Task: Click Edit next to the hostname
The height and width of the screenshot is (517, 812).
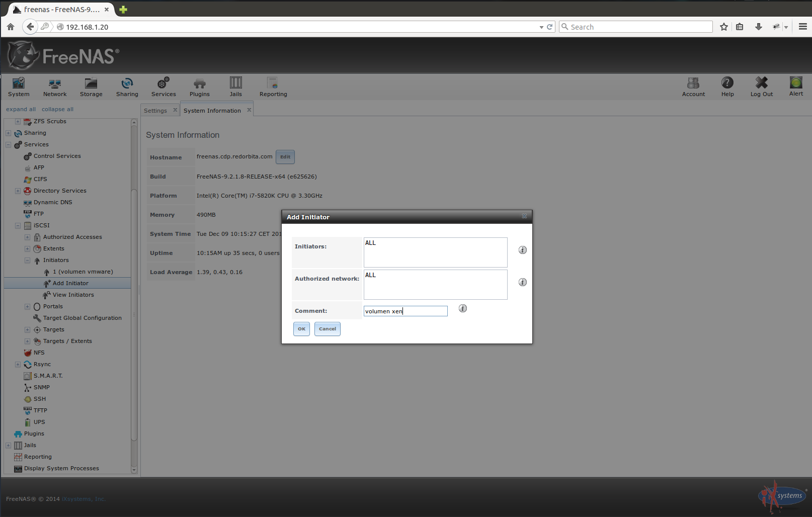Action: tap(285, 157)
